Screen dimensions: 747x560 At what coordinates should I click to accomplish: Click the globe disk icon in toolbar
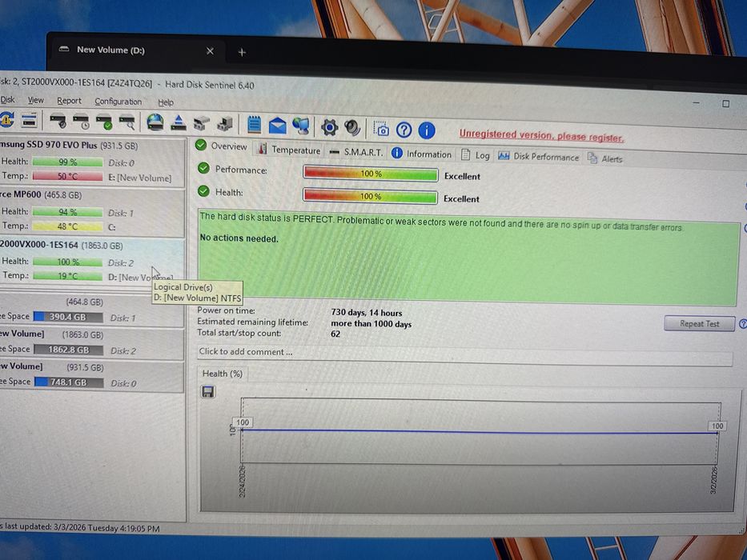point(155,122)
